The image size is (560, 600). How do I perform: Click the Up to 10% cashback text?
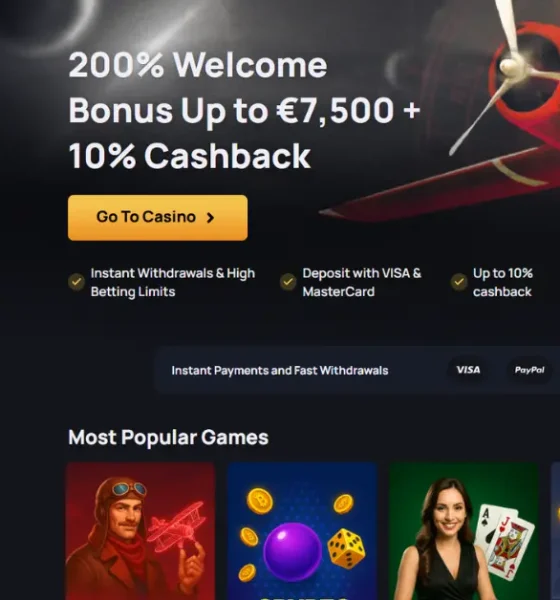tap(503, 282)
